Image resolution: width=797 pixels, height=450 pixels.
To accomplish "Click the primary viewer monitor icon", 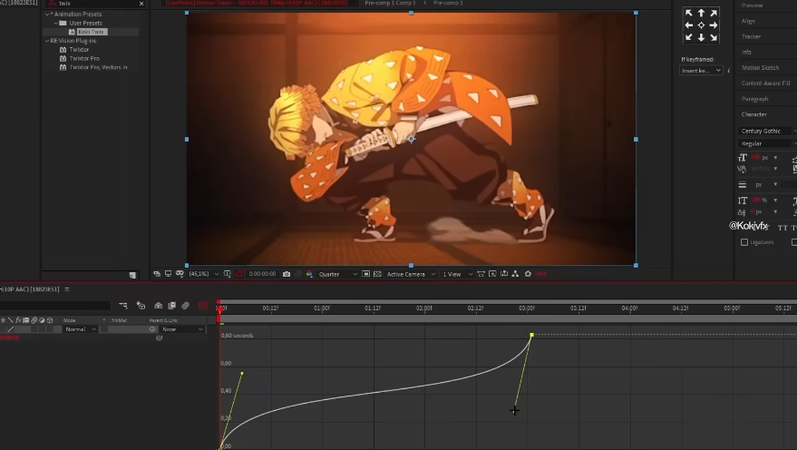I will [x=168, y=274].
